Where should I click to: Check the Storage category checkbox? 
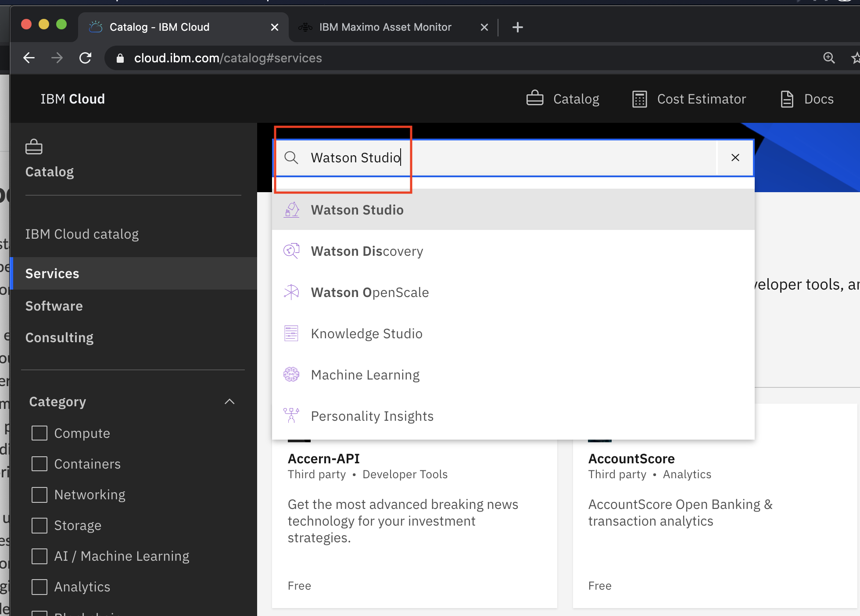(39, 525)
